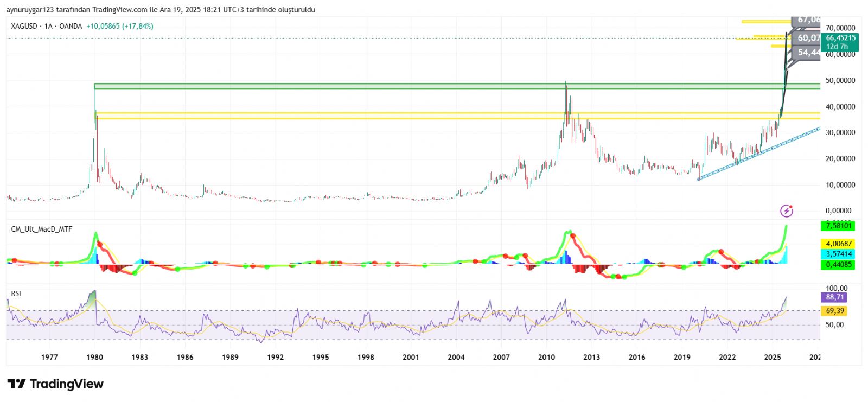Select the gray 67,06 price callout
This screenshot has height=402, width=868.
pyautogui.click(x=808, y=20)
